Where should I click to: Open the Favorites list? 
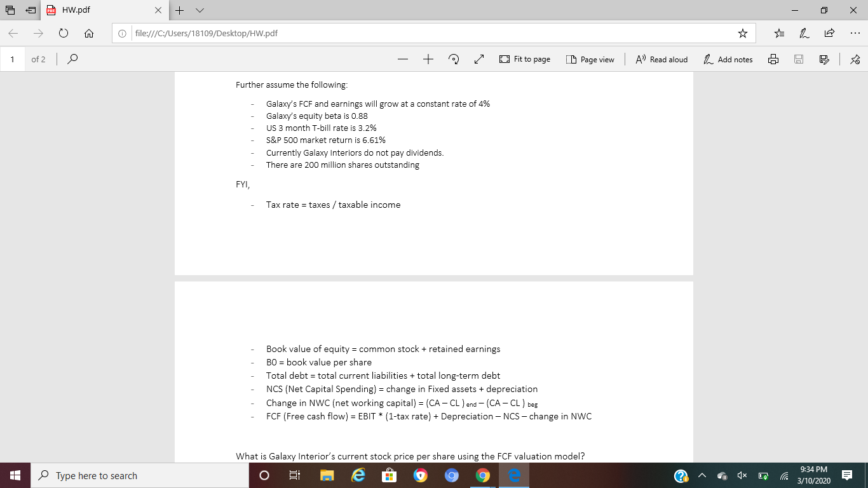pos(779,32)
